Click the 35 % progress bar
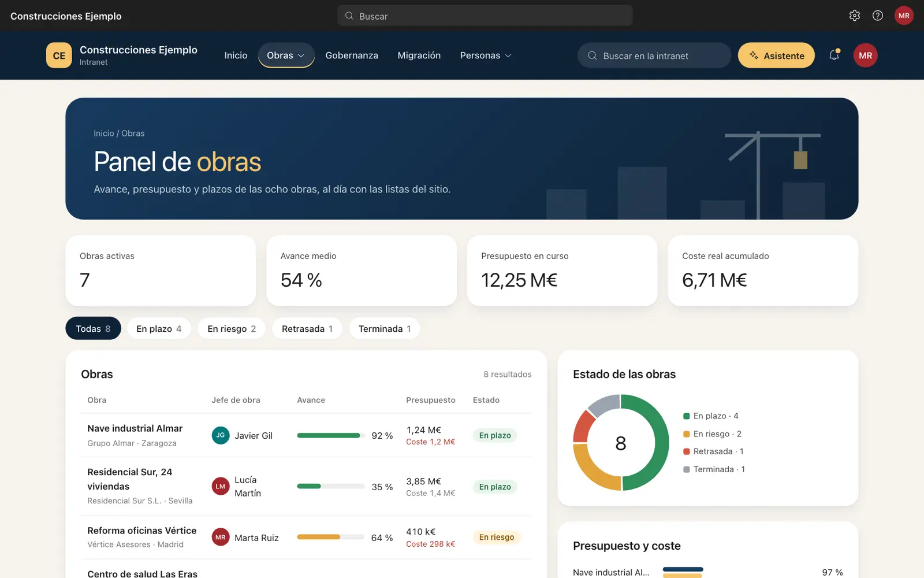 coord(331,486)
